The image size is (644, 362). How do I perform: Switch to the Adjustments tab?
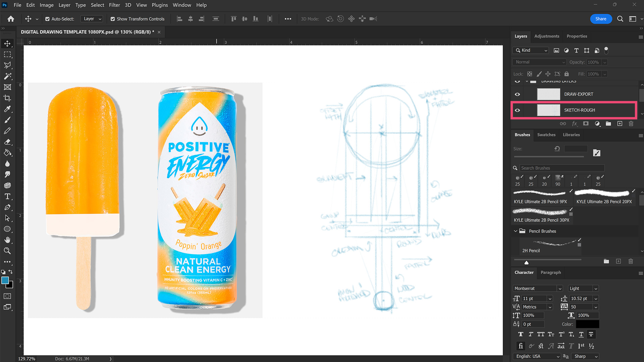point(547,36)
